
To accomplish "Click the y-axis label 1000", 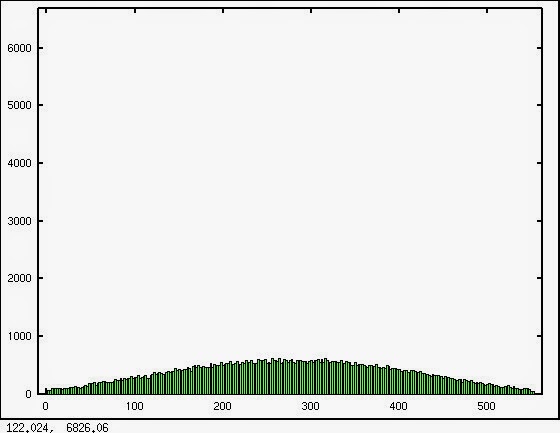I will [19, 336].
